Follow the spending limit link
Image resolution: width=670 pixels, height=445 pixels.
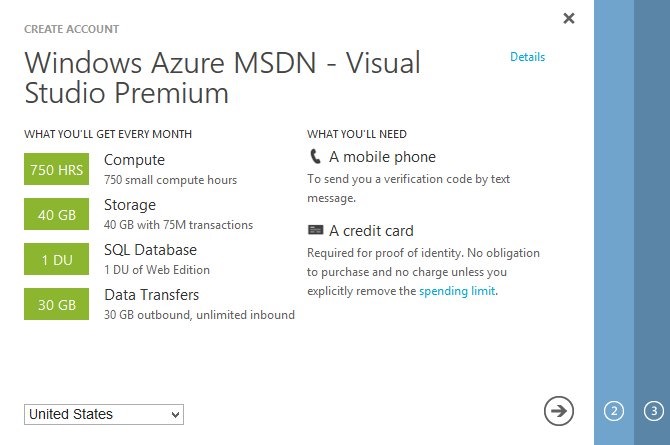457,291
